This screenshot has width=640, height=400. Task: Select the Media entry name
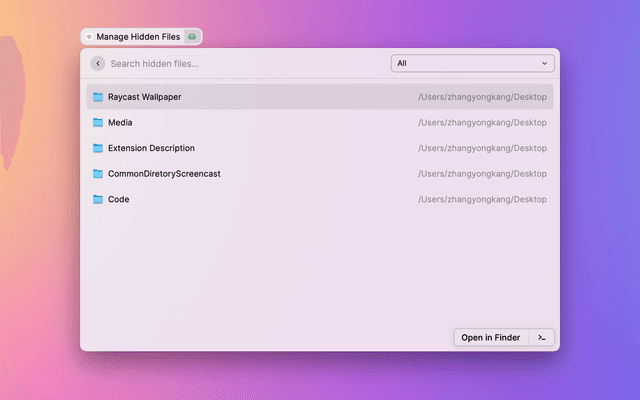click(120, 123)
